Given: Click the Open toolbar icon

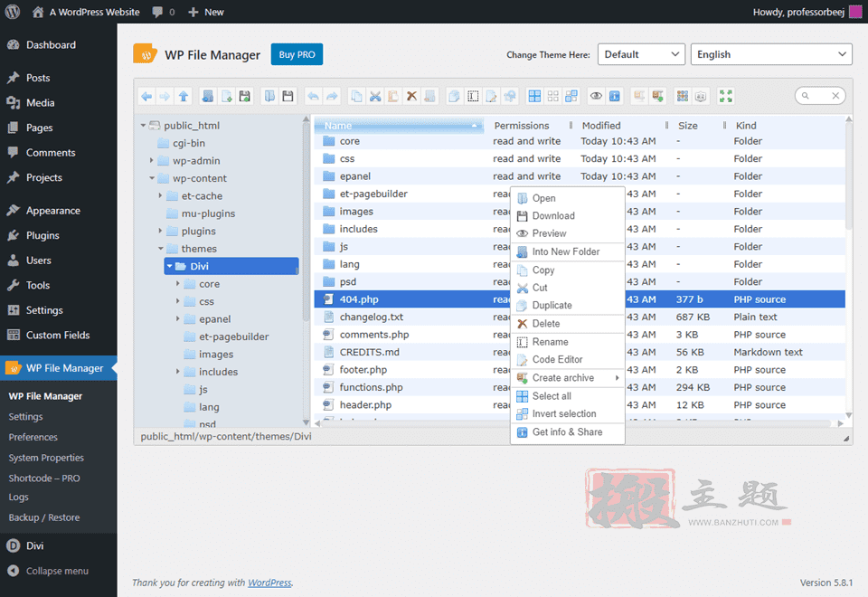Looking at the screenshot, I should click(269, 97).
